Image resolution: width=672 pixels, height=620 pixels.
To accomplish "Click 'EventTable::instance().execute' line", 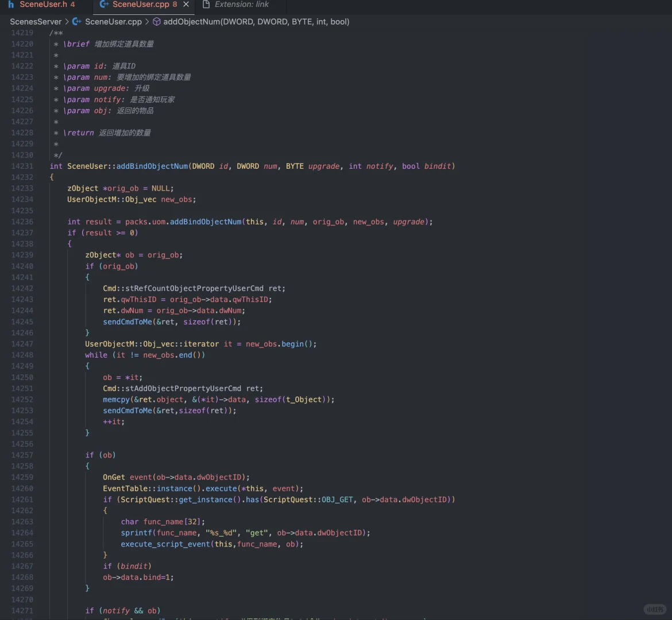I will click(203, 489).
